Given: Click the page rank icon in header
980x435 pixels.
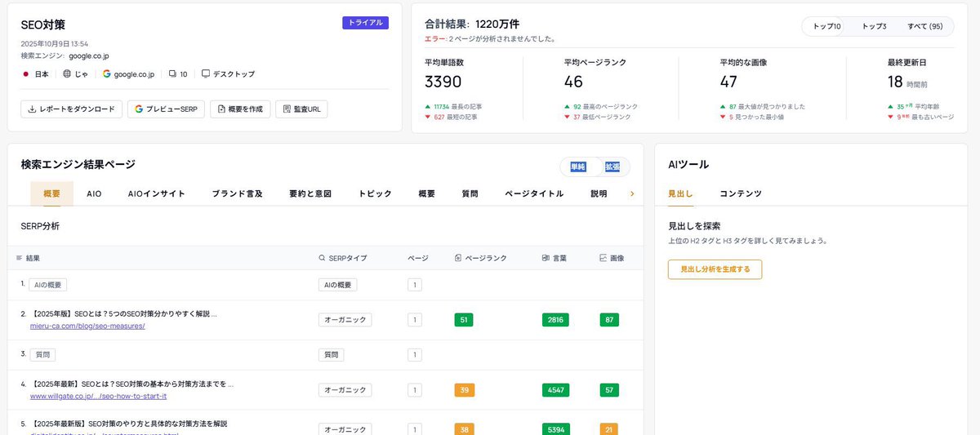Looking at the screenshot, I should point(458,258).
